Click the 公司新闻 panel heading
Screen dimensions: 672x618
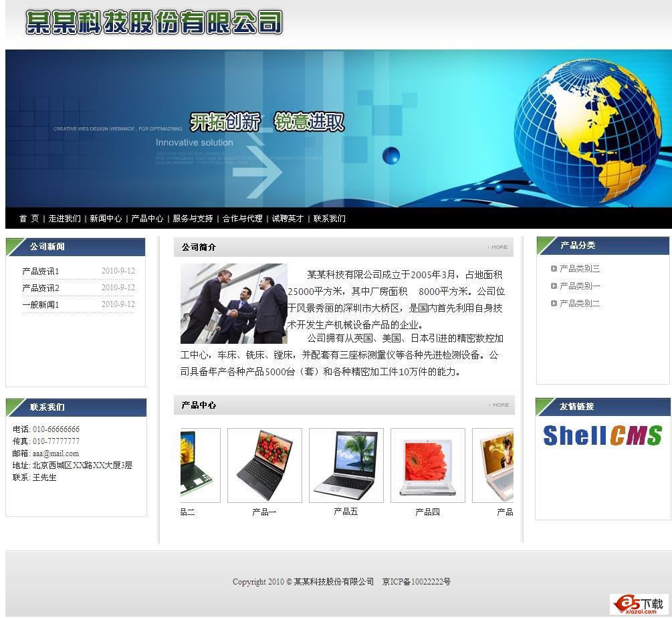(47, 246)
